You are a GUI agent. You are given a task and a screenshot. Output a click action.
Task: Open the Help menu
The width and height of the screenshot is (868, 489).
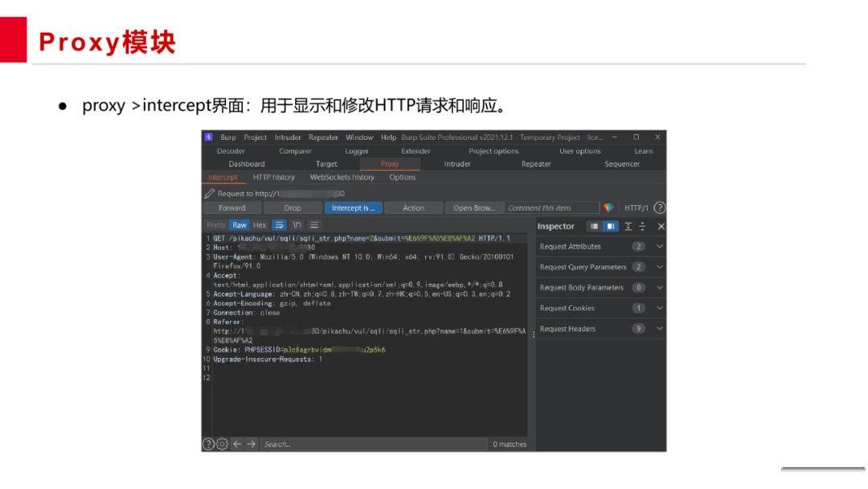pyautogui.click(x=389, y=138)
